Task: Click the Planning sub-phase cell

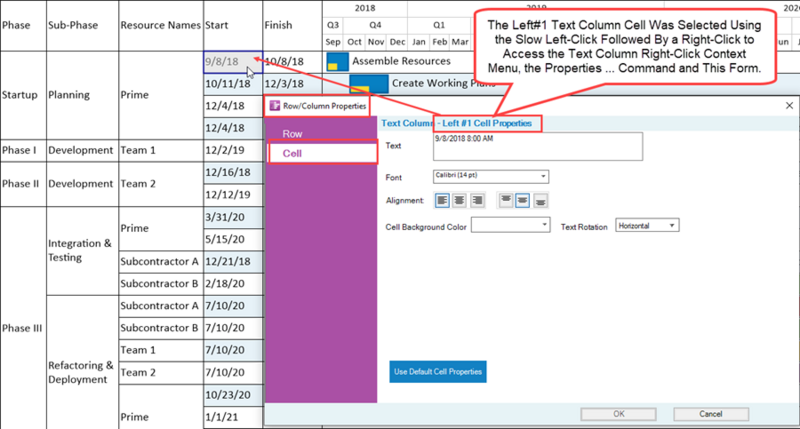Action: [x=83, y=95]
